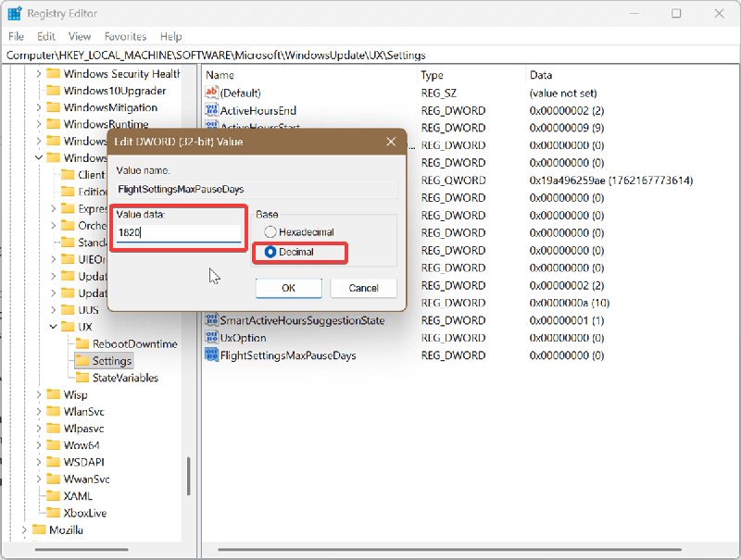Click the Value name field FlightSettingsMaxPauseDays
741x560 pixels.
coord(257,190)
